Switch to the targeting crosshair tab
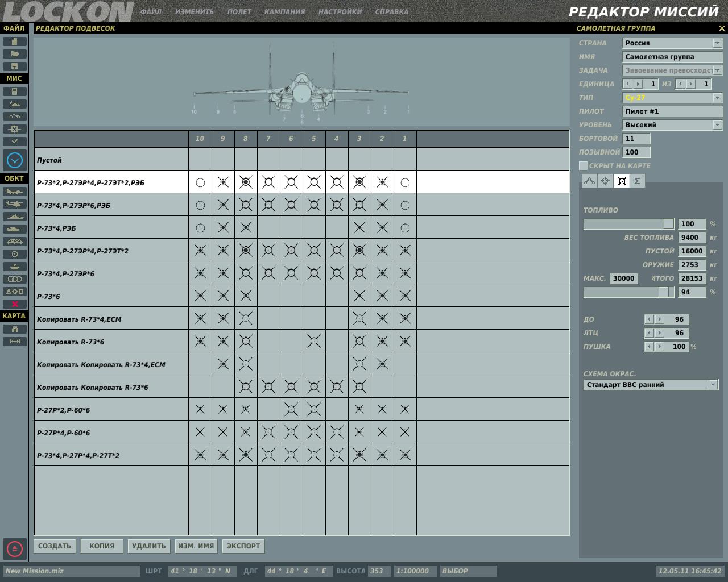This screenshot has height=582, width=728. 605,181
